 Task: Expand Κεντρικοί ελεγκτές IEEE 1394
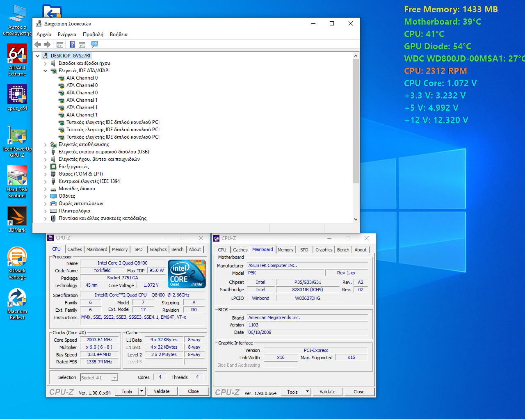coord(45,181)
